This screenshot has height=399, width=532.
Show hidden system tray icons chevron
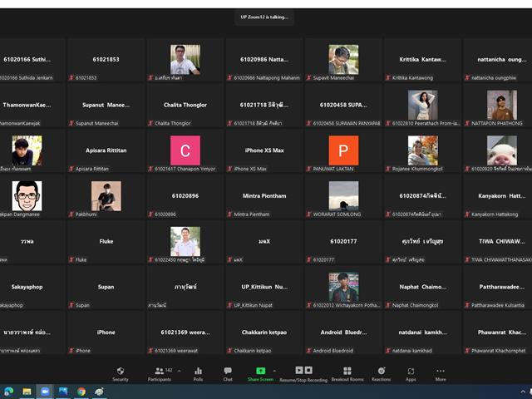tap(523, 392)
